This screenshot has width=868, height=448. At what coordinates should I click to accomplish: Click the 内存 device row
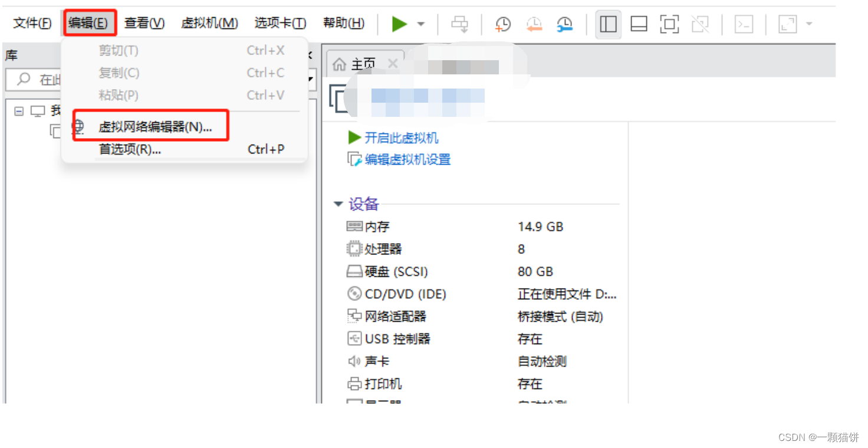(481, 227)
